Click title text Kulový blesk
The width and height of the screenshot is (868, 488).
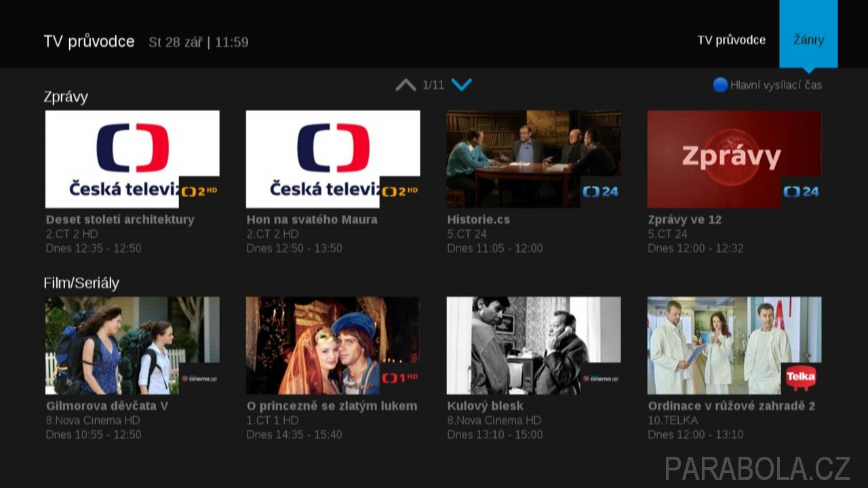pyautogui.click(x=486, y=406)
